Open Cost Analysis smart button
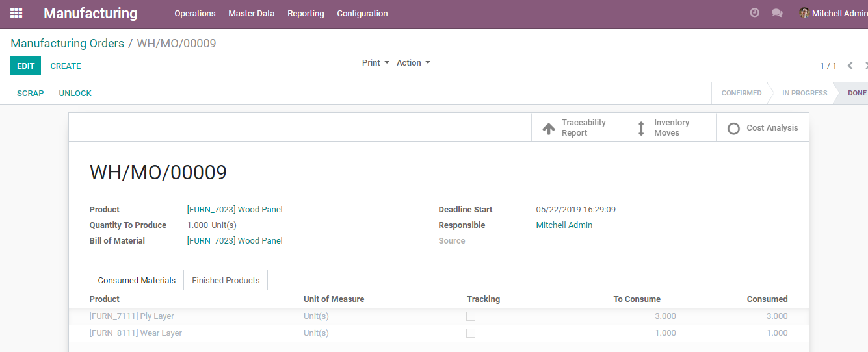Viewport: 868px width, 352px height. (763, 128)
